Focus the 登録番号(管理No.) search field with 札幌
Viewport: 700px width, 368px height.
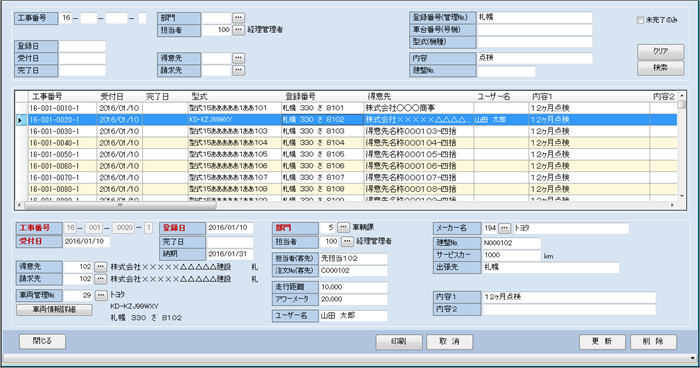tap(535, 17)
